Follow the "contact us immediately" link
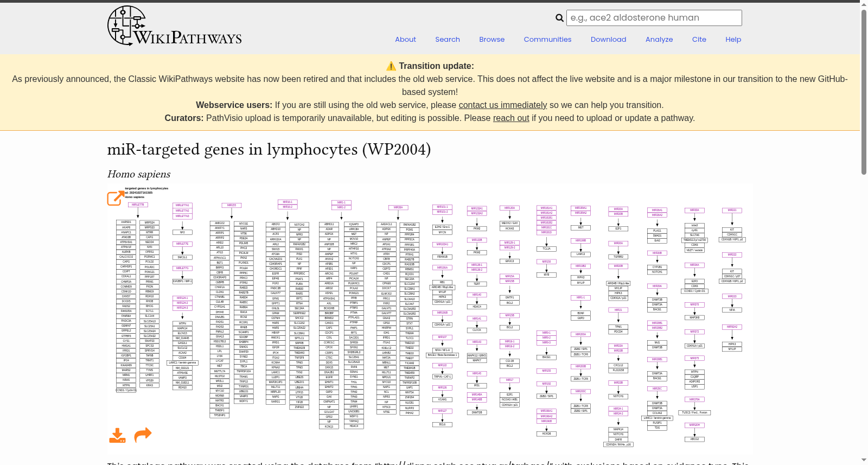Screen dimensions: 868x465 503,105
